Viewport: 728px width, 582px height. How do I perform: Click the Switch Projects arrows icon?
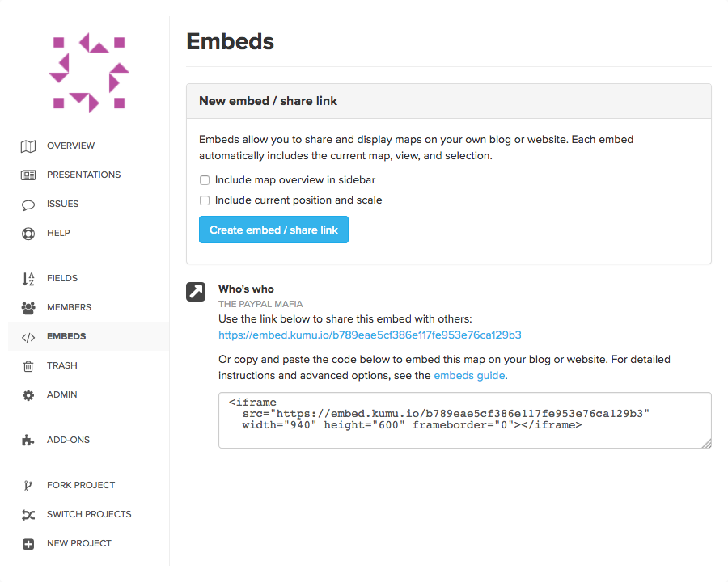tap(28, 514)
